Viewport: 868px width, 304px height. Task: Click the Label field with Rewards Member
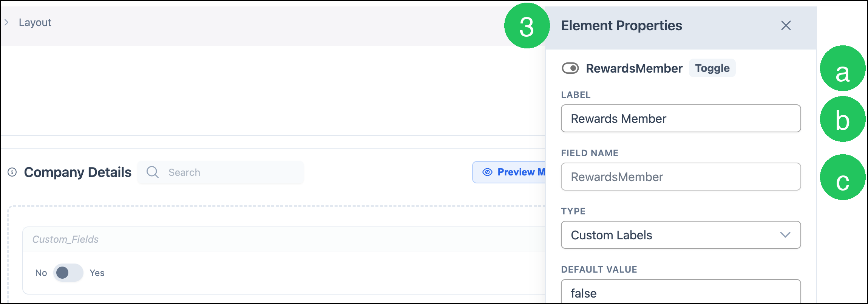pyautogui.click(x=681, y=118)
